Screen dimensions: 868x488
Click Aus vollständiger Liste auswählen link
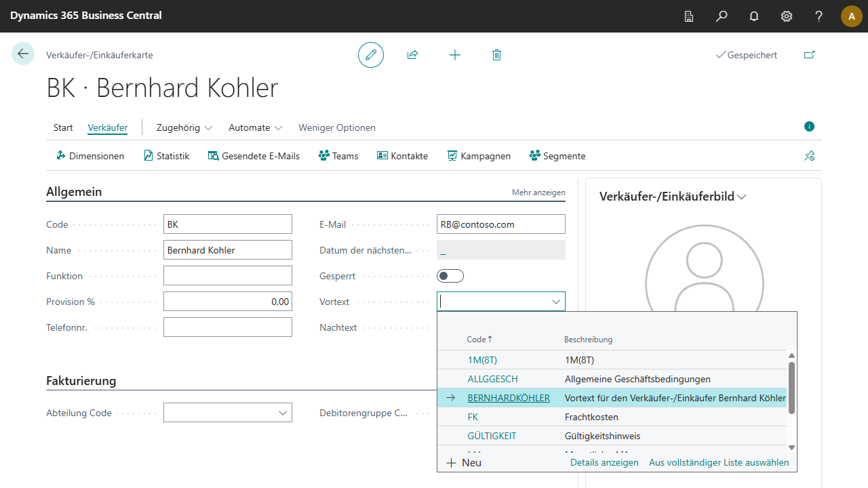(x=719, y=462)
